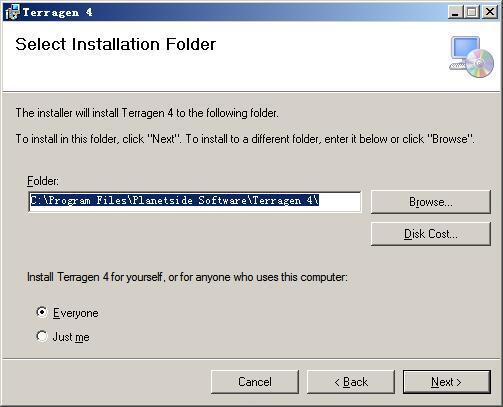Select the Just me radio button
This screenshot has height=407, width=503.
click(x=42, y=336)
